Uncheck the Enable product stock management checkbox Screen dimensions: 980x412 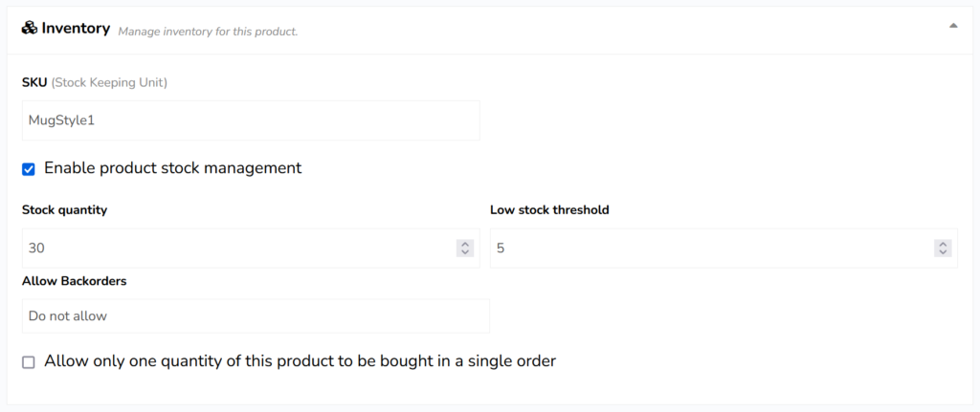[x=29, y=169]
